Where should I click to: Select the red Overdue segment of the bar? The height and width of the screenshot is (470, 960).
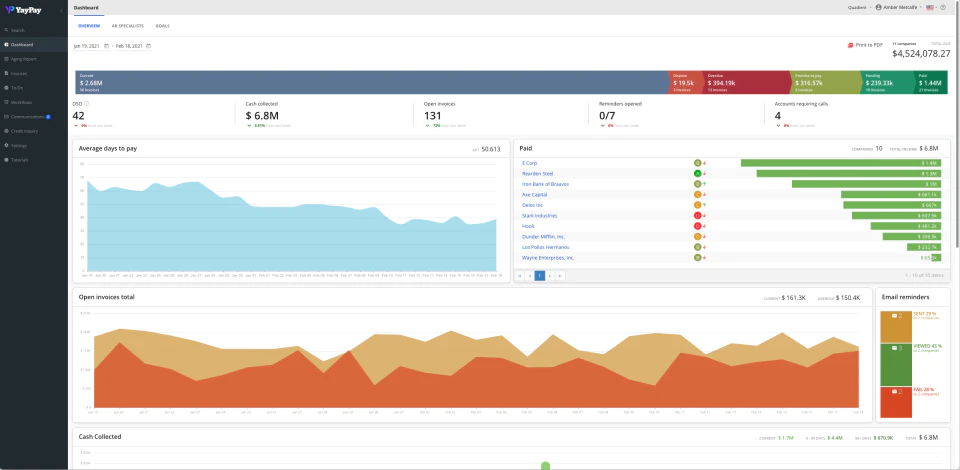(x=746, y=83)
